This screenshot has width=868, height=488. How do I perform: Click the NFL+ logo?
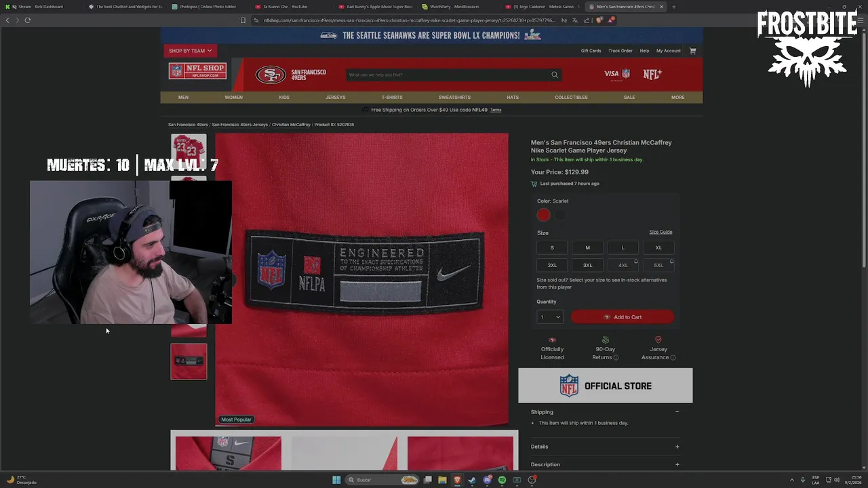652,74
